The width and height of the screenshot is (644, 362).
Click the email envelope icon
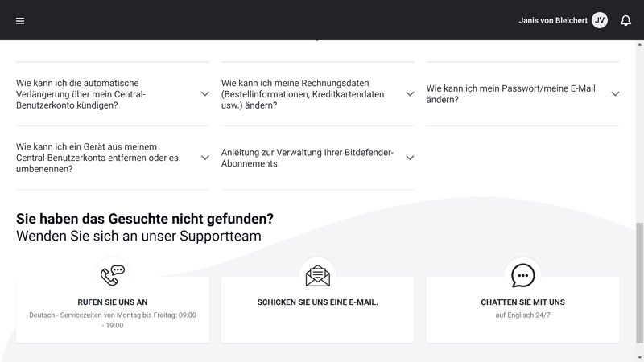(x=318, y=276)
